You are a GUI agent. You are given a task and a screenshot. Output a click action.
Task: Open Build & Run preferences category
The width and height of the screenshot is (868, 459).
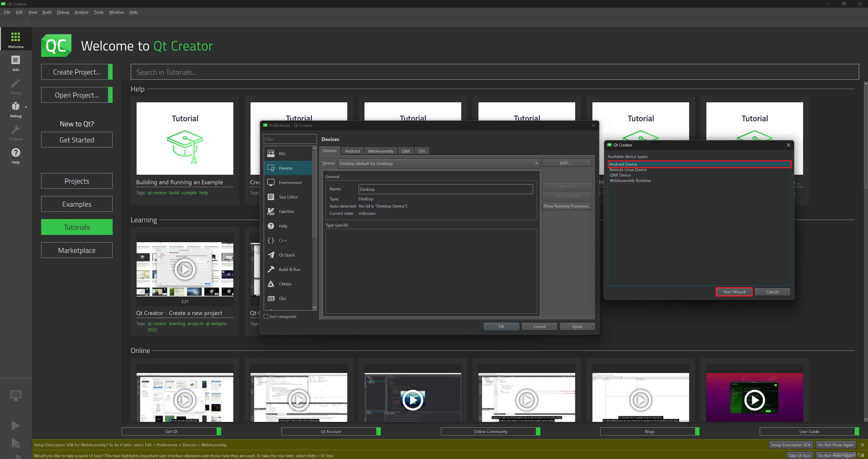point(288,270)
